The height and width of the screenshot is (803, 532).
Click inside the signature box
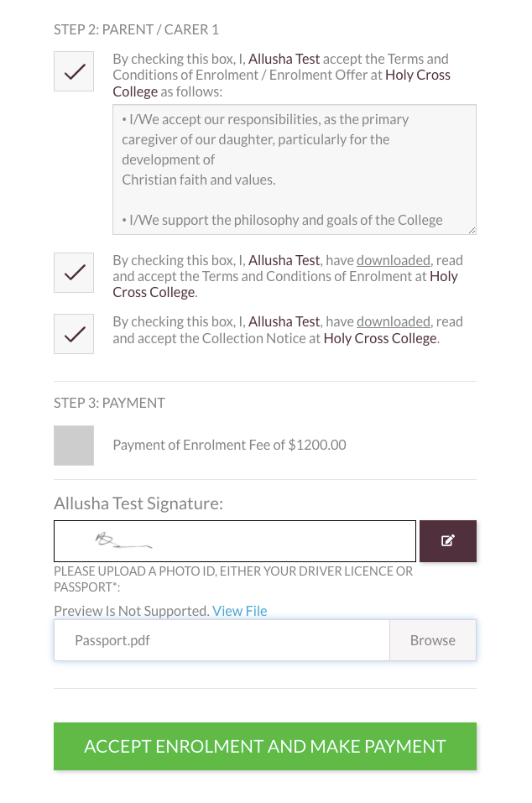tap(235, 541)
